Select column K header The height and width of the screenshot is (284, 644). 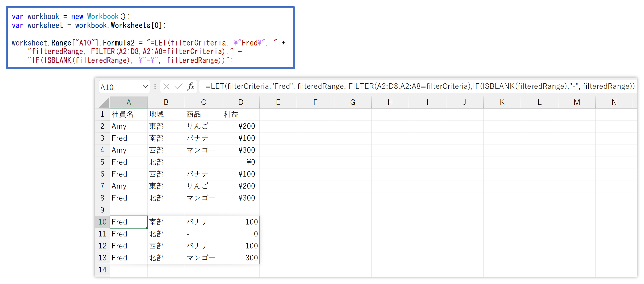(x=502, y=102)
